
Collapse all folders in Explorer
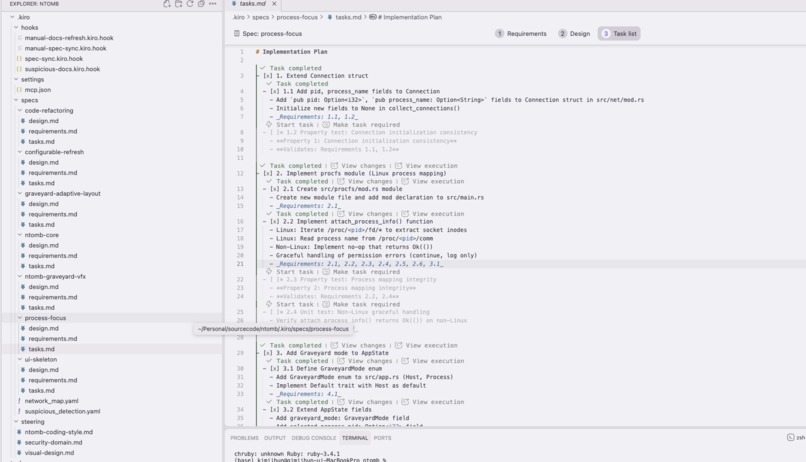click(x=201, y=4)
